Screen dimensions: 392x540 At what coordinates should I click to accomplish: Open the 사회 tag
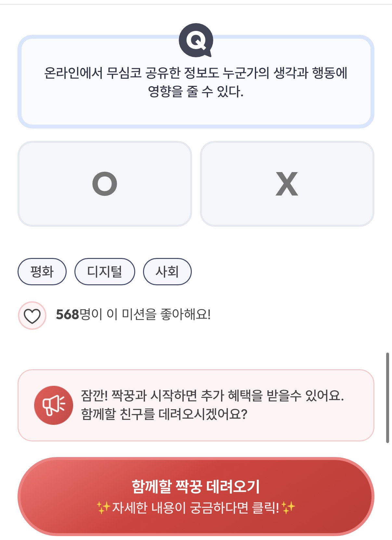(167, 272)
